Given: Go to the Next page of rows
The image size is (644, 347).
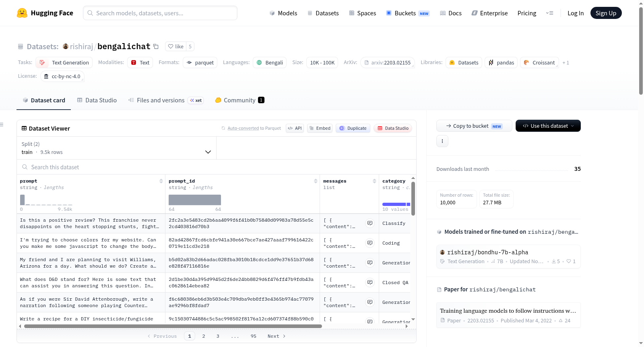Looking at the screenshot, I should [277, 336].
